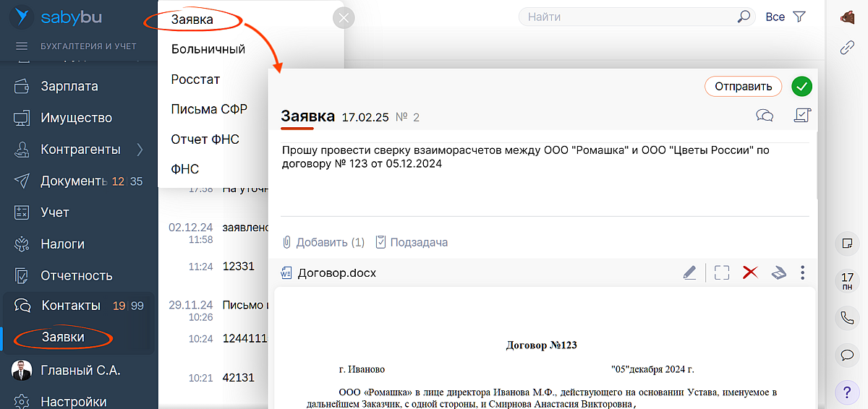Click Подзадача to add a subtask
The height and width of the screenshot is (409, 868).
[x=412, y=242]
